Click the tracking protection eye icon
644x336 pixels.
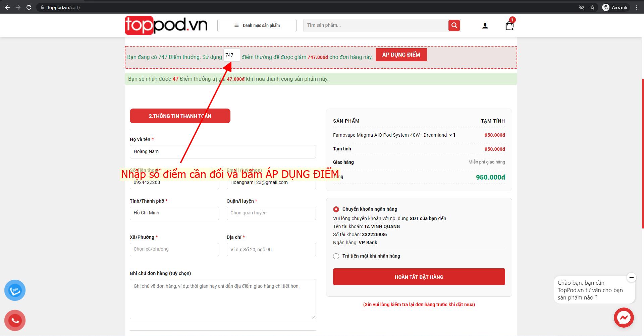point(582,7)
